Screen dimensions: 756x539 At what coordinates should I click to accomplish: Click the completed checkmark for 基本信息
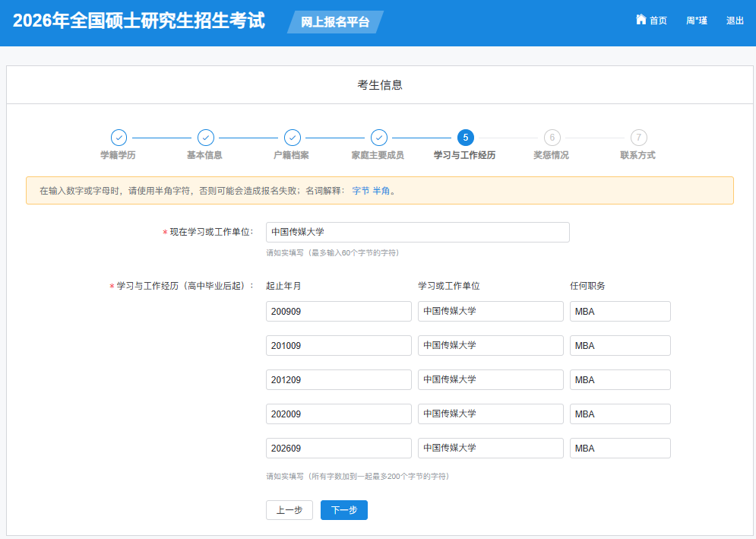pyautogui.click(x=205, y=138)
